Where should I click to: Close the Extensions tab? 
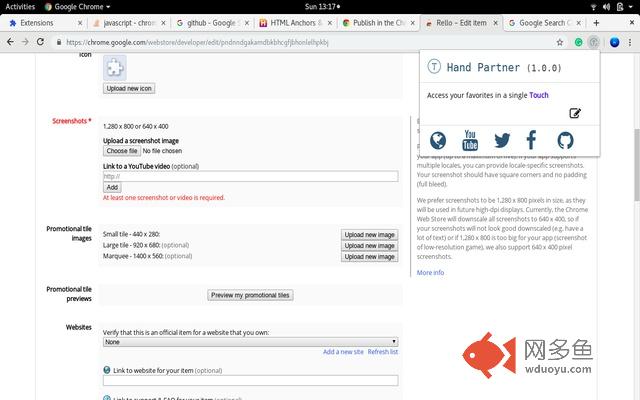pyautogui.click(x=80, y=23)
